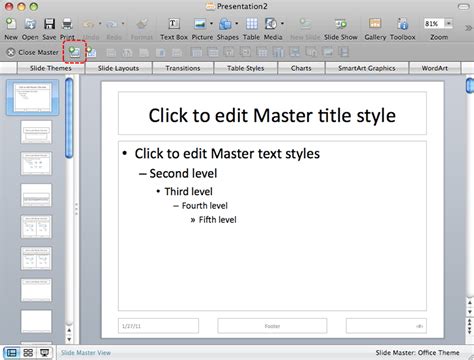Click the Close Master button
Screen dimensions: 474x360
tap(33, 52)
